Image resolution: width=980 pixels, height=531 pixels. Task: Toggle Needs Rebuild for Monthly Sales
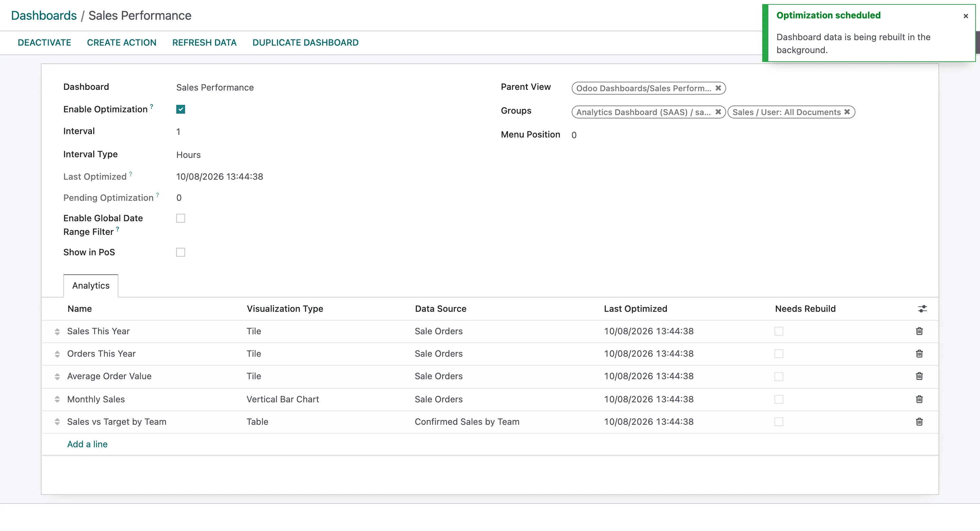pos(779,399)
